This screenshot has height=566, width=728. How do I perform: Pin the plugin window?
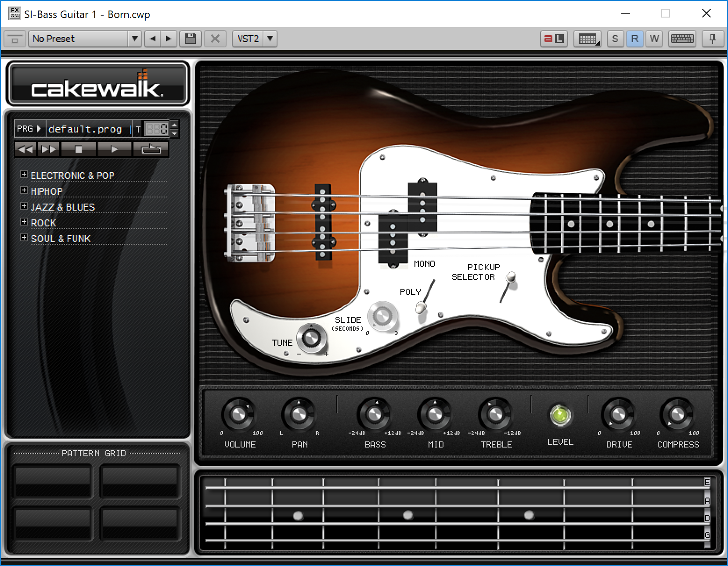click(x=712, y=39)
